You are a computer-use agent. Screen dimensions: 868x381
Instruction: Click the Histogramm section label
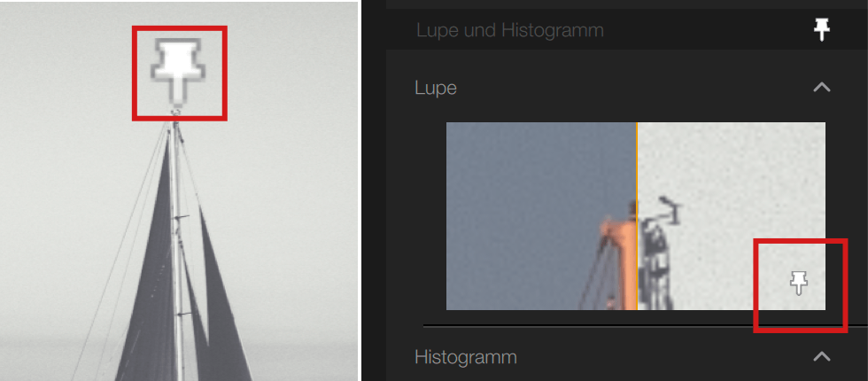click(466, 357)
